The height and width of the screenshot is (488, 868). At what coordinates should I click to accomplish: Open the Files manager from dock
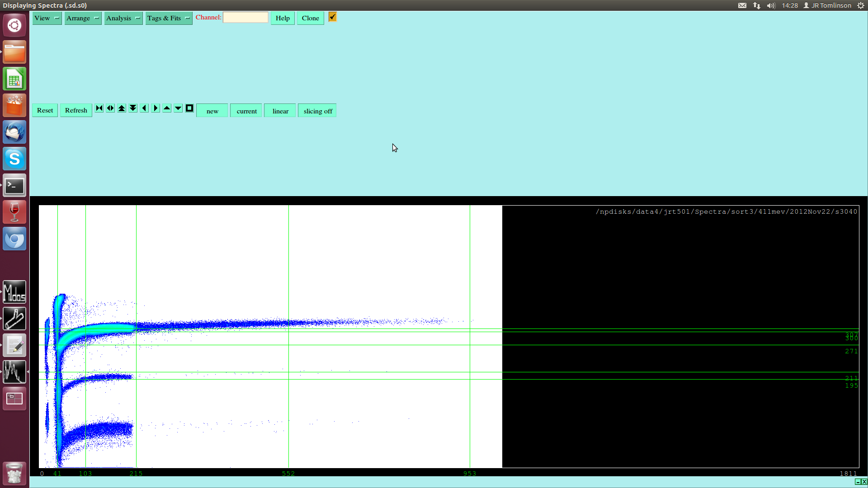tap(14, 52)
